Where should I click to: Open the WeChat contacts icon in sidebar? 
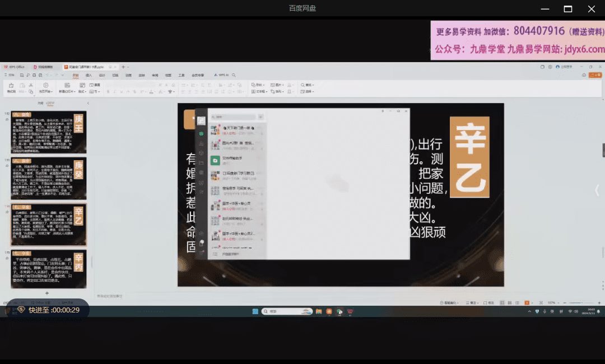tap(201, 143)
